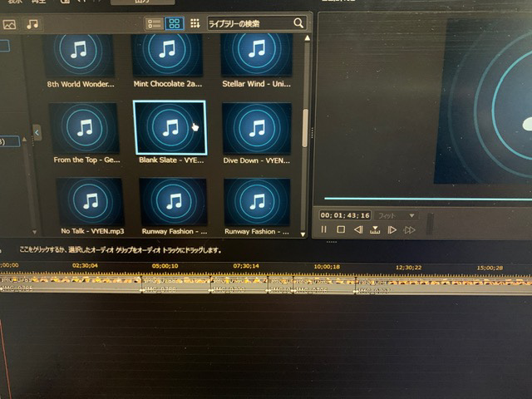532x399 pixels.
Task: Click the fast forward button
Action: point(410,230)
